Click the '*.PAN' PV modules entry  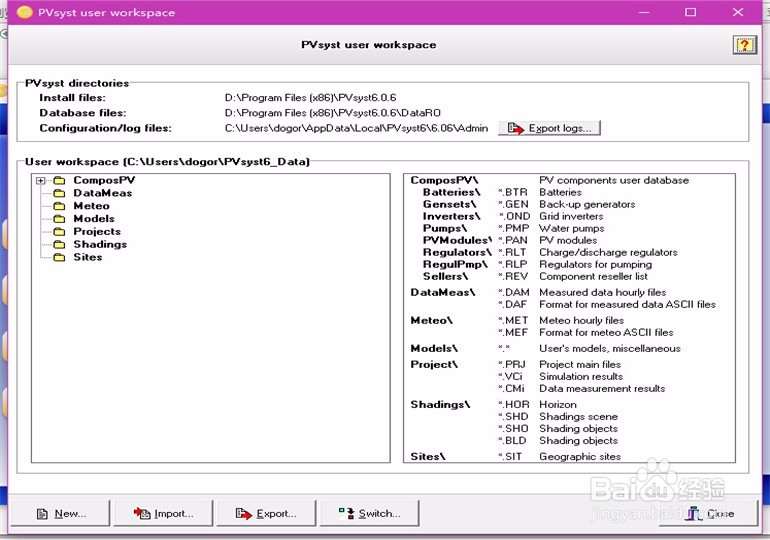[x=513, y=241]
